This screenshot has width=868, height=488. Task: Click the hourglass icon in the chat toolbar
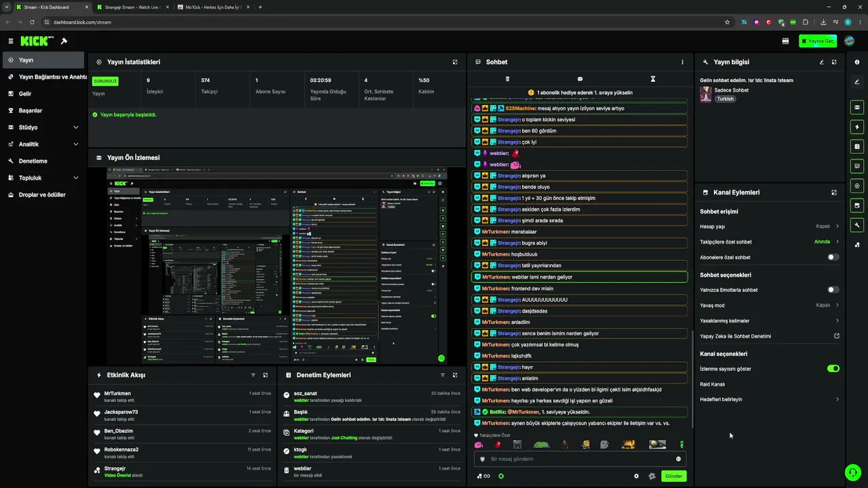(653, 79)
